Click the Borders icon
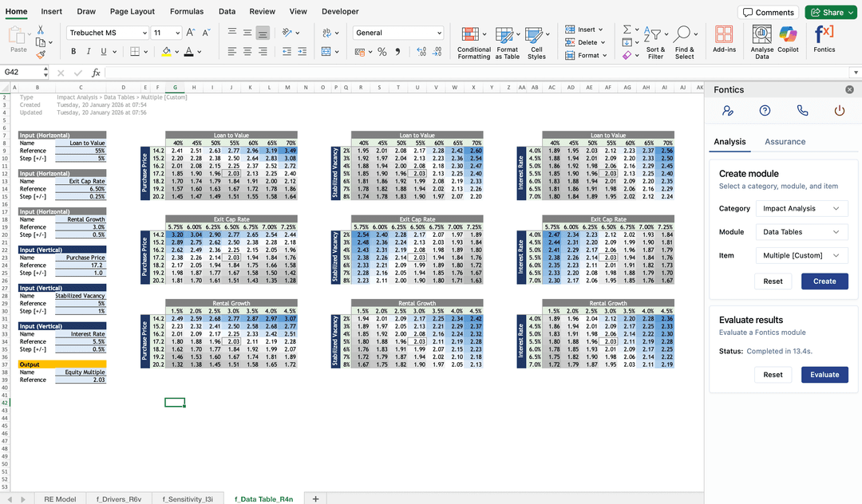 [x=135, y=52]
